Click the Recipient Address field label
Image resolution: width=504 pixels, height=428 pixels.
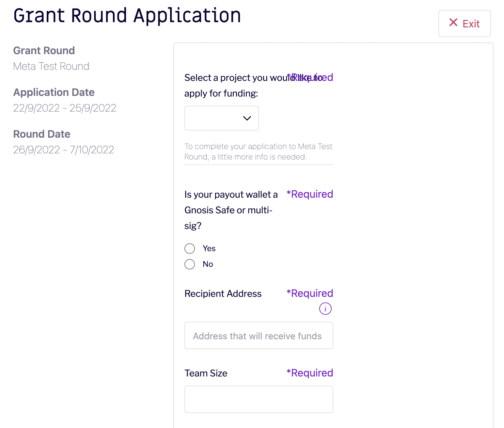223,294
